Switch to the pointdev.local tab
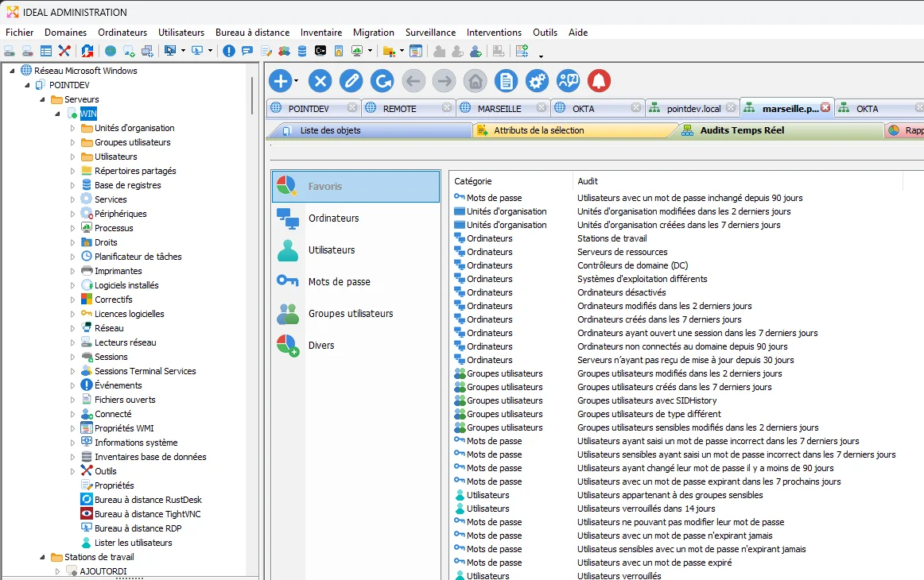 pyautogui.click(x=693, y=108)
